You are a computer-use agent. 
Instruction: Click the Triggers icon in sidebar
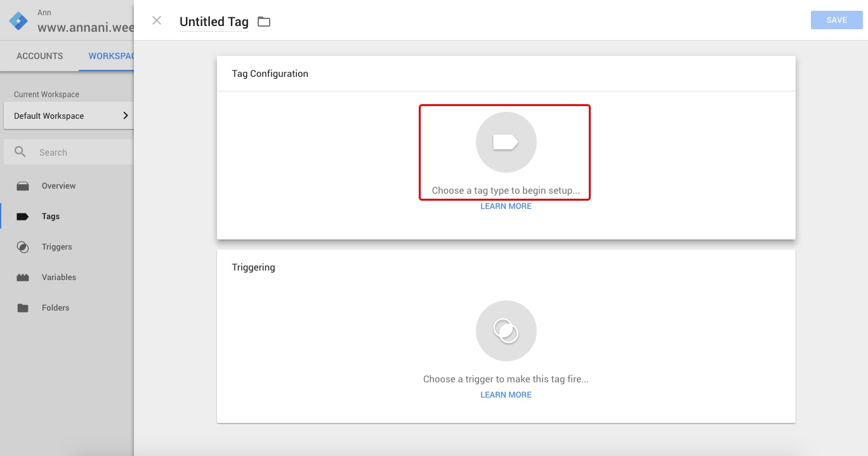(23, 247)
